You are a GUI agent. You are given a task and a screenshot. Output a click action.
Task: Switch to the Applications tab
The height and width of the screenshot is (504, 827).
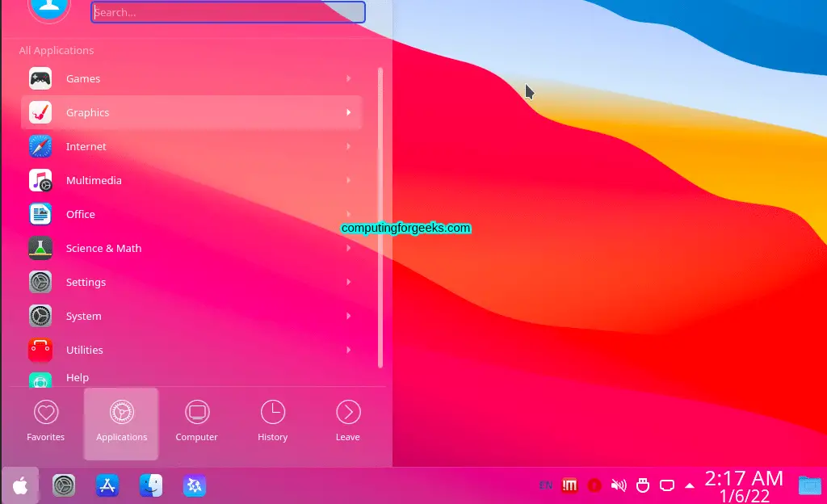point(121,424)
